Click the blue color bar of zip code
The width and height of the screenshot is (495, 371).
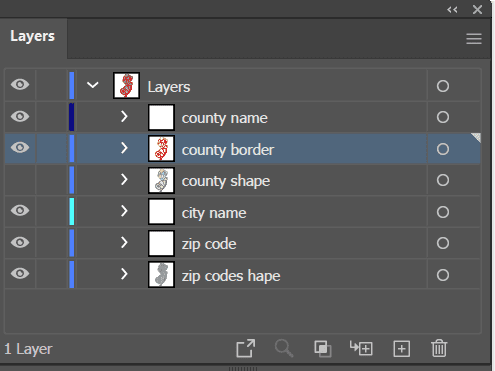(72, 243)
